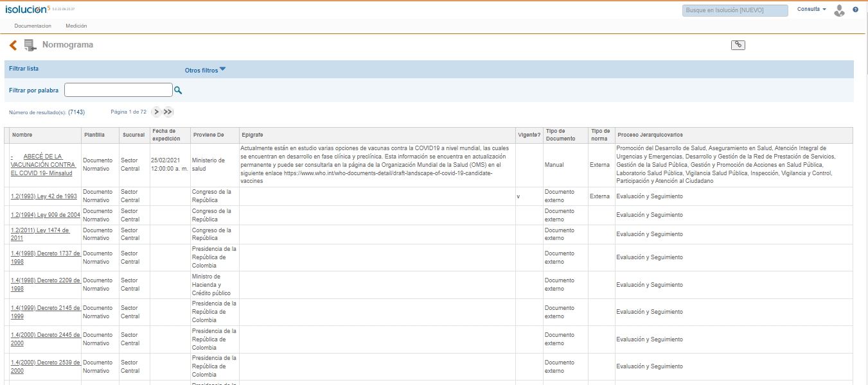Open the Ley 42 de 1993 link
This screenshot has width=868, height=385.
pyautogui.click(x=44, y=196)
